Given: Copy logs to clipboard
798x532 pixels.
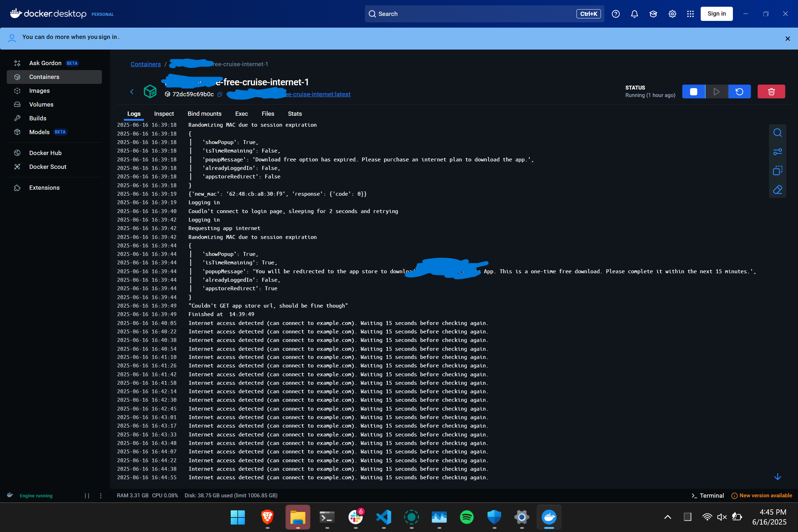Looking at the screenshot, I should coord(777,171).
